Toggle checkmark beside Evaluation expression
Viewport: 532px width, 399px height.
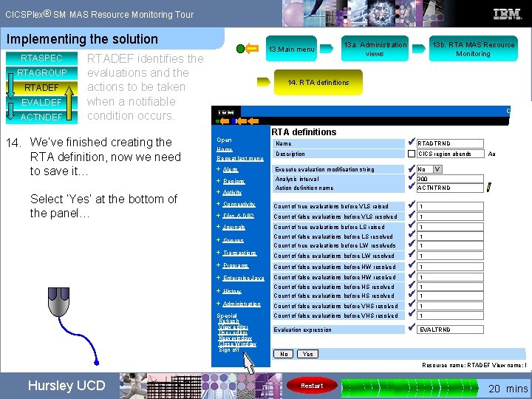pos(412,327)
